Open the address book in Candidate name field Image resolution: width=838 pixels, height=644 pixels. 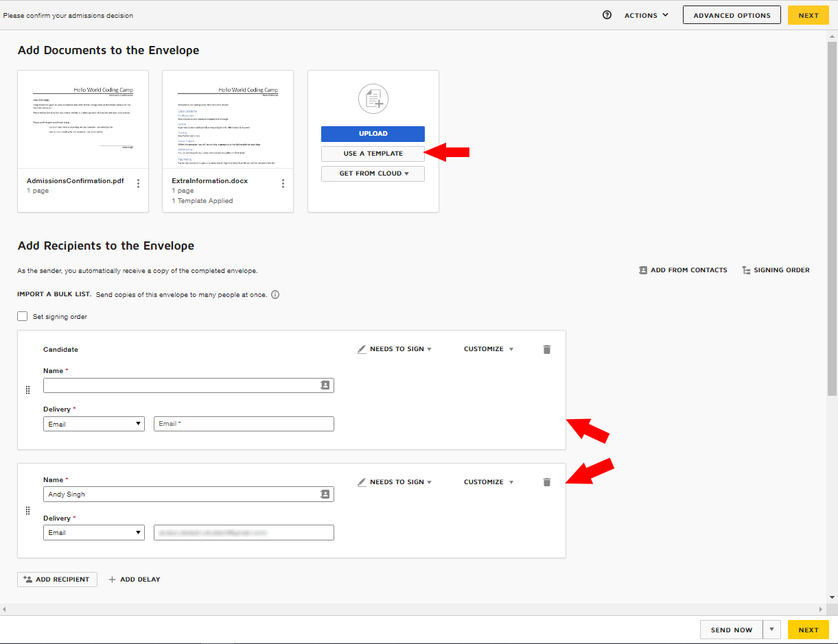click(x=325, y=385)
